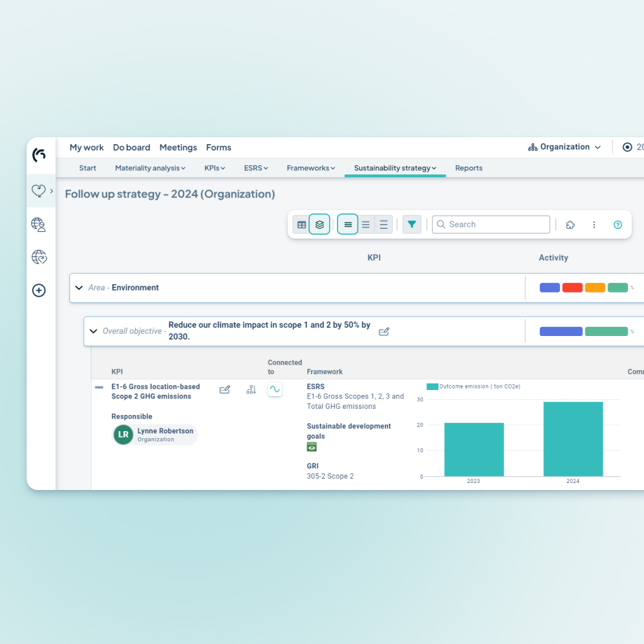Click the edit pencil icon beside the KPI name
This screenshot has width=644, height=644.
(x=225, y=389)
